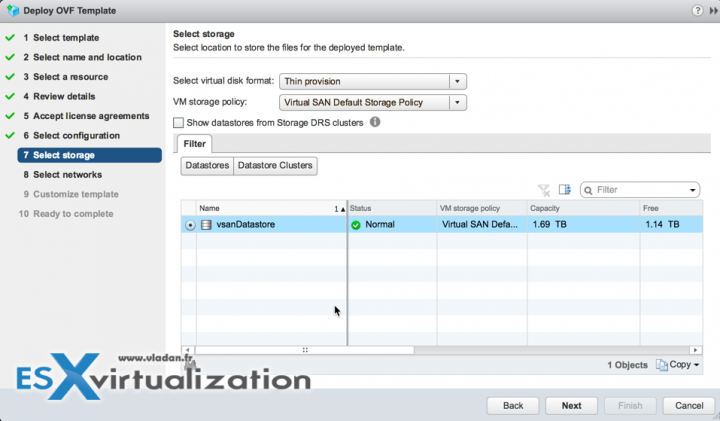
Task: Click inside the Filter search field
Action: click(640, 190)
